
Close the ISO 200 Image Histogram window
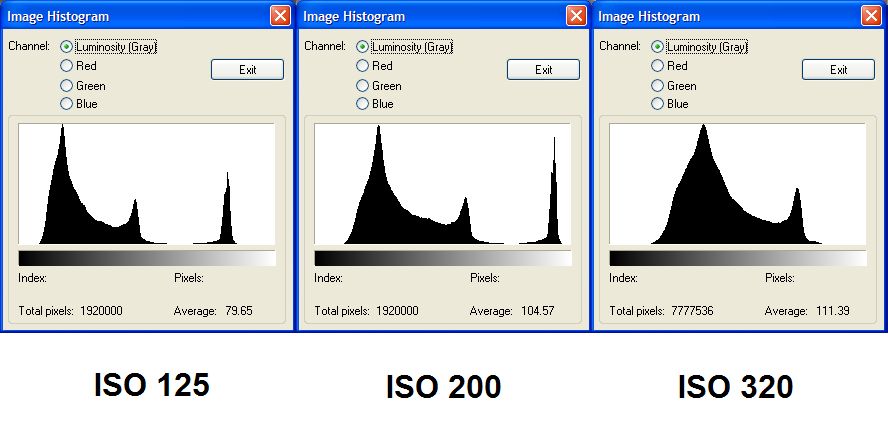577,16
